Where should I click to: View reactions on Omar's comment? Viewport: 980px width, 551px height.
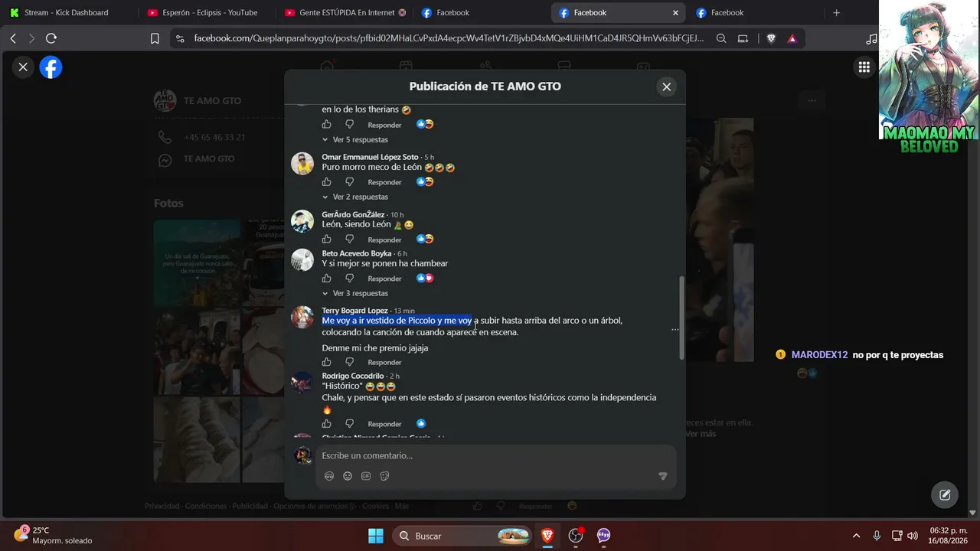pyautogui.click(x=425, y=182)
